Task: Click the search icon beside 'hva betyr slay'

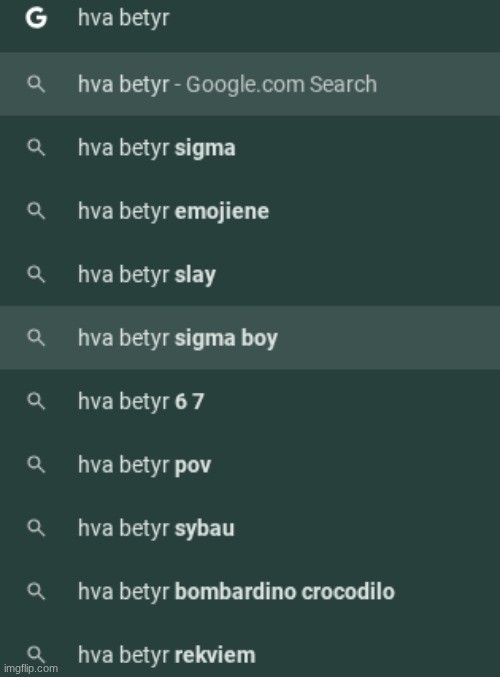Action: point(36,274)
